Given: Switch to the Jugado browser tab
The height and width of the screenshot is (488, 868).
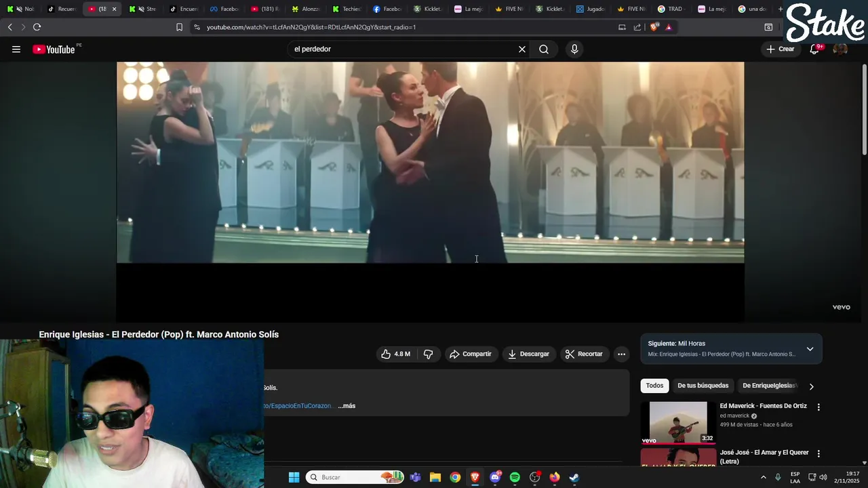Looking at the screenshot, I should (590, 9).
